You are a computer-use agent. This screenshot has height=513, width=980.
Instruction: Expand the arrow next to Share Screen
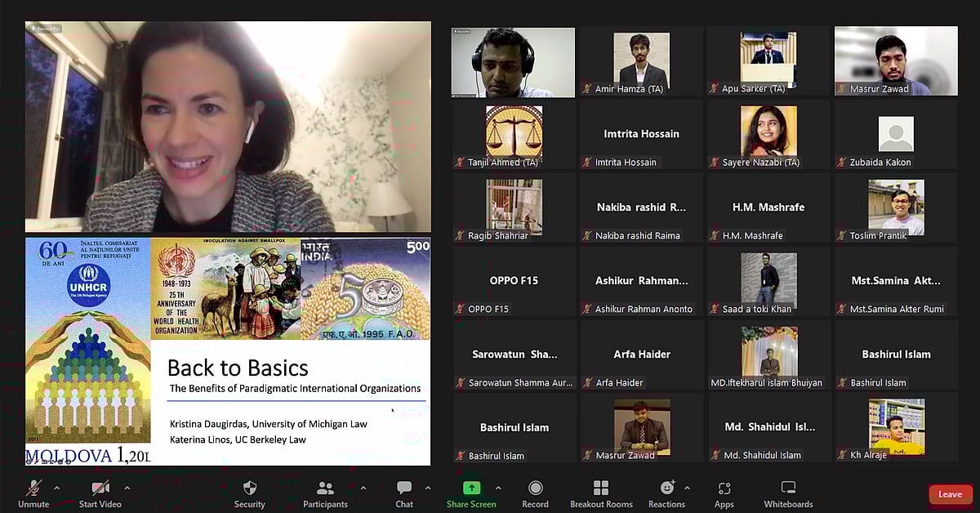tap(498, 488)
